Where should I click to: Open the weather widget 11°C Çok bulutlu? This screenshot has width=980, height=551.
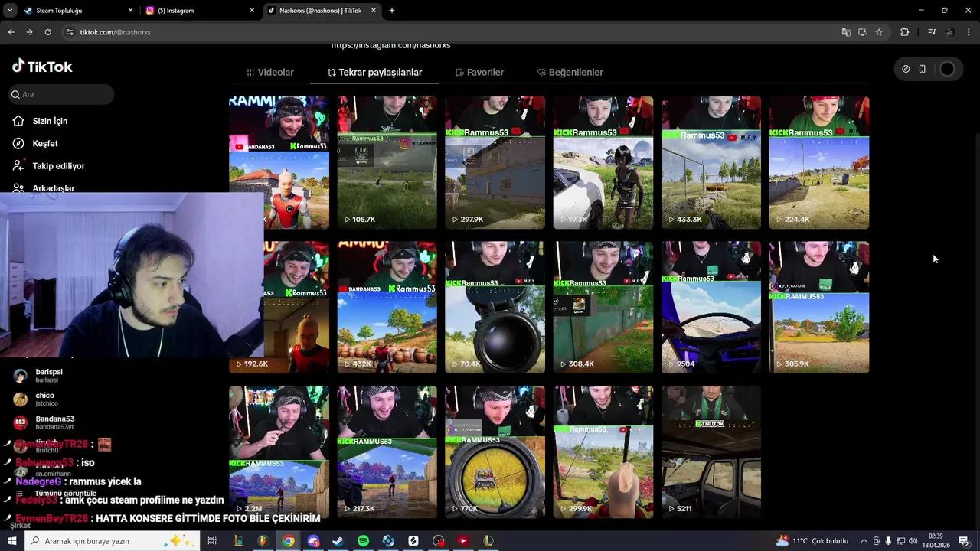pos(812,541)
